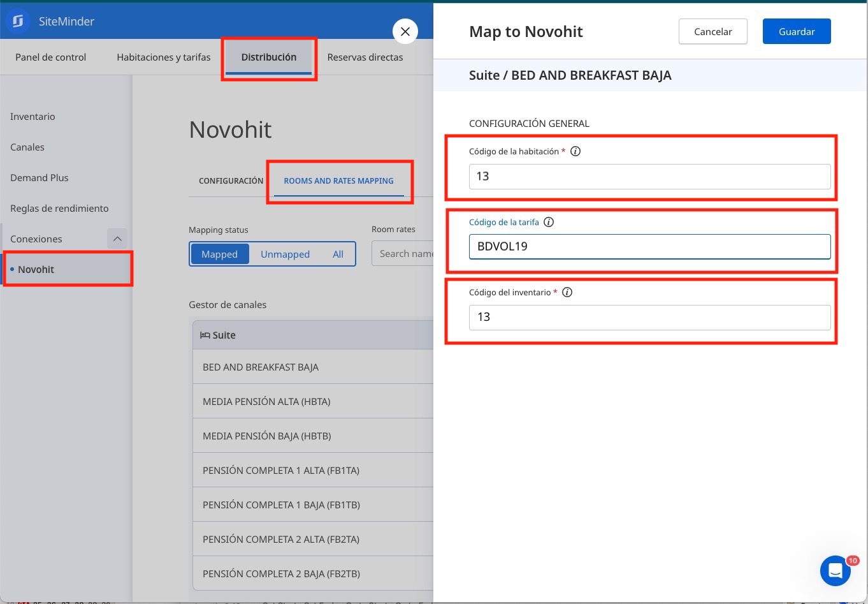
Task: Open the Reservas directas tab
Action: click(x=365, y=57)
